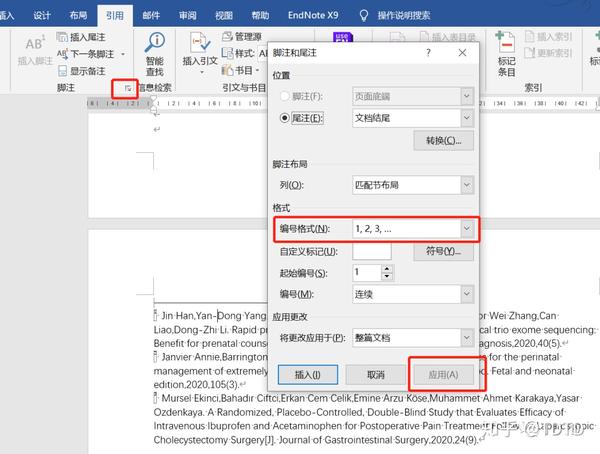Open the EndNote X9 tab
Viewport: 600px width, 454px height.
click(313, 15)
